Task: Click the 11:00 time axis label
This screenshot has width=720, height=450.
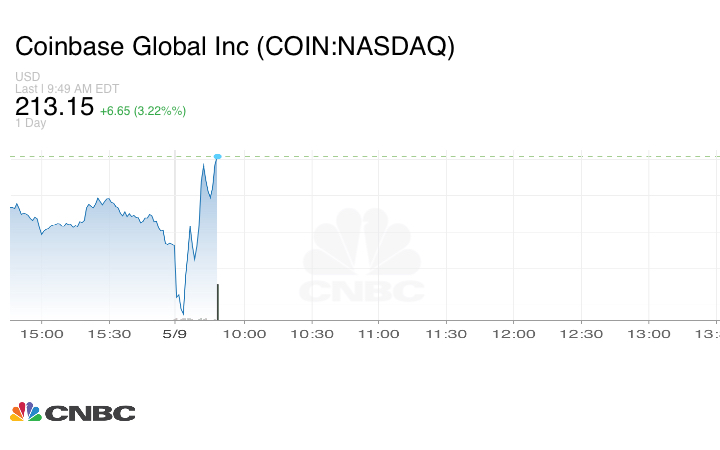Action: click(x=379, y=334)
